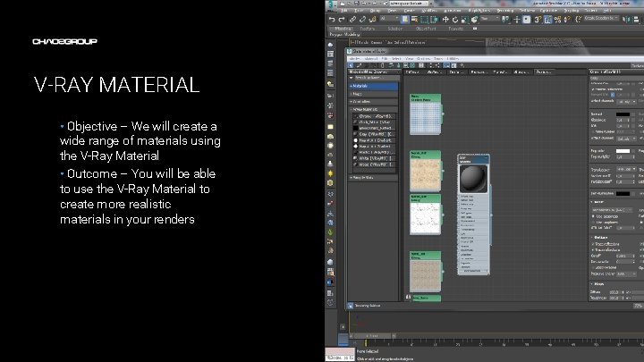Click the material node sphere preview thumbnail

tap(473, 178)
